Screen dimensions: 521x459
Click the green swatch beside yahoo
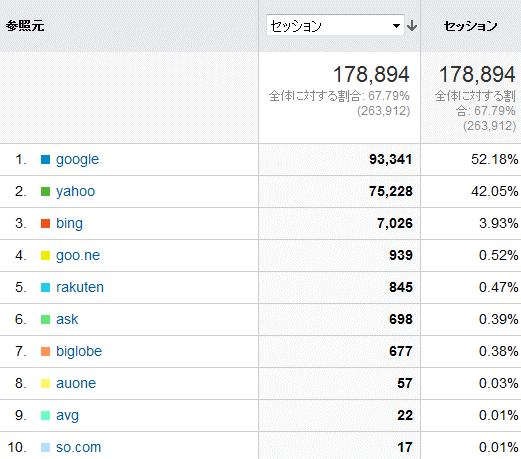[x=45, y=192]
